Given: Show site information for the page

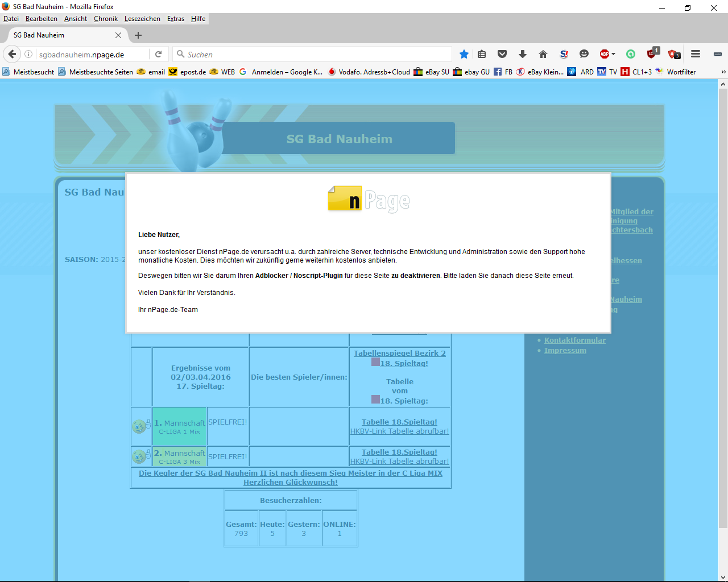Looking at the screenshot, I should pos(28,54).
